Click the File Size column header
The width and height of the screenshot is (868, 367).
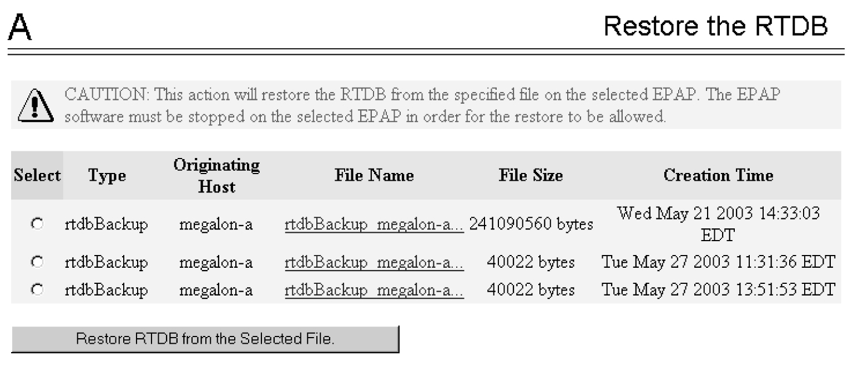530,176
